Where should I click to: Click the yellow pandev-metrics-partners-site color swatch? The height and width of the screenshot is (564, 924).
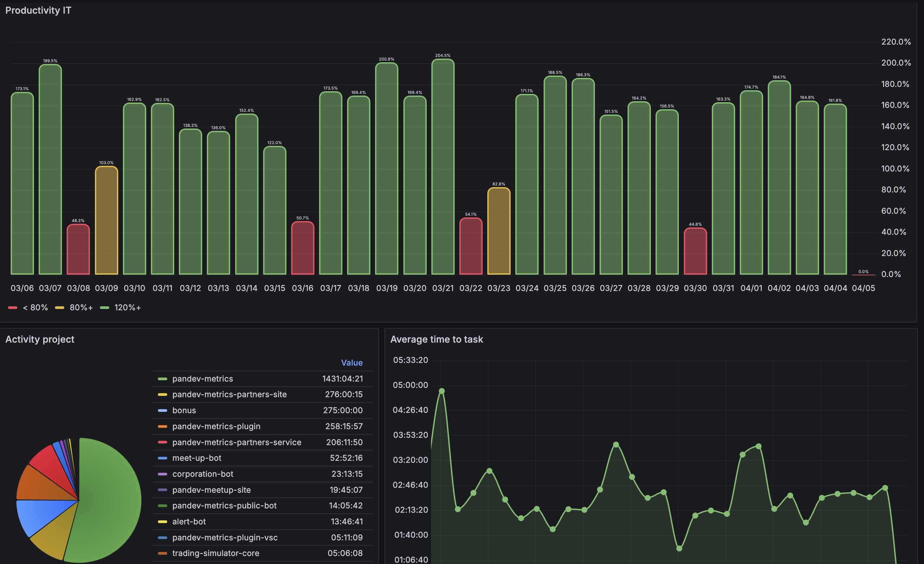tap(162, 395)
